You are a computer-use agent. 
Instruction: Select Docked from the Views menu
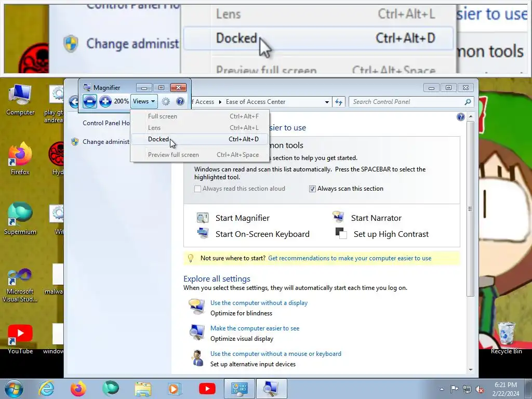[x=199, y=139]
